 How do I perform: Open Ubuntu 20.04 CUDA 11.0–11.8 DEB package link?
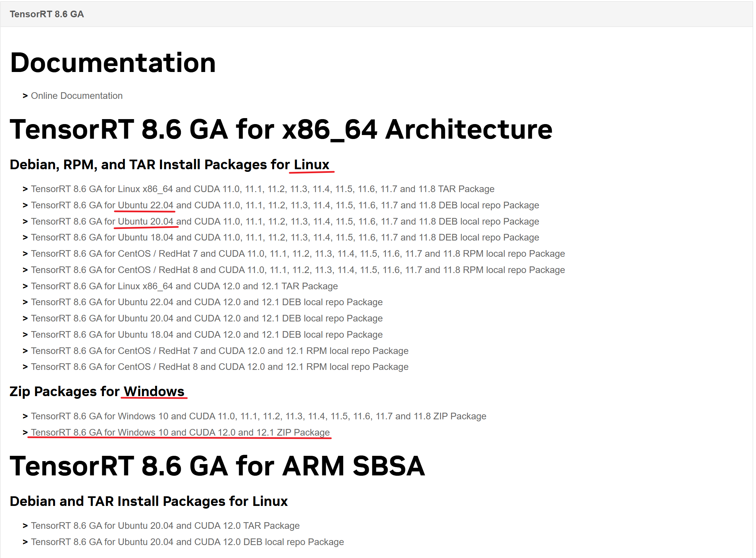pos(285,222)
